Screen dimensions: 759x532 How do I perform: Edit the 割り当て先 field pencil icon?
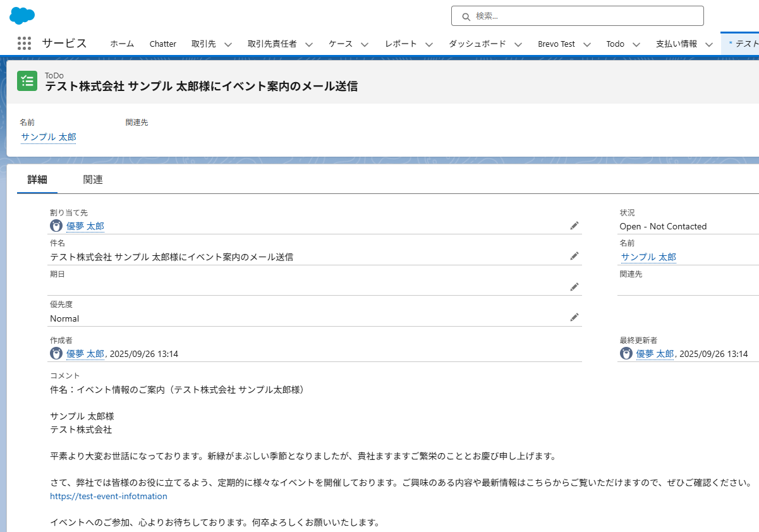pyautogui.click(x=574, y=226)
